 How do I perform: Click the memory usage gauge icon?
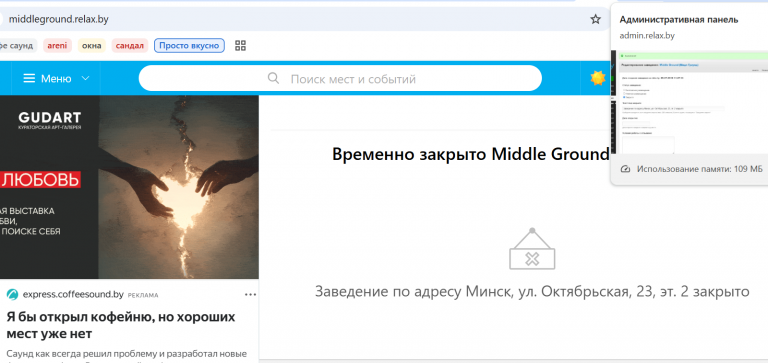625,169
